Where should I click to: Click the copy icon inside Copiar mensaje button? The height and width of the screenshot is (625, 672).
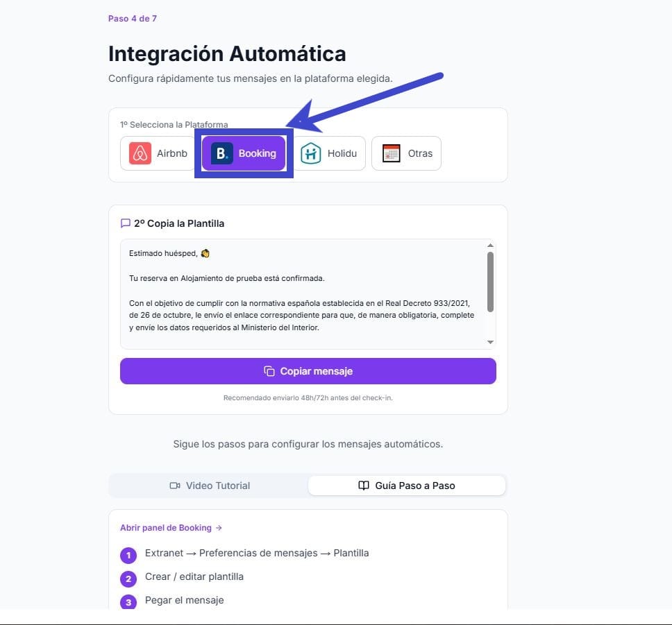[x=269, y=371]
